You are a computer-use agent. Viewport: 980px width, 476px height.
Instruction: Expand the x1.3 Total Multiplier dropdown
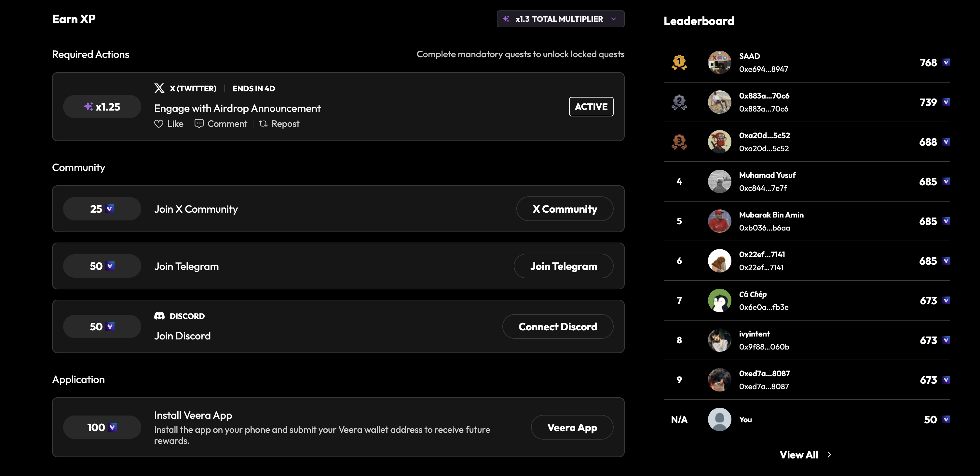click(560, 19)
